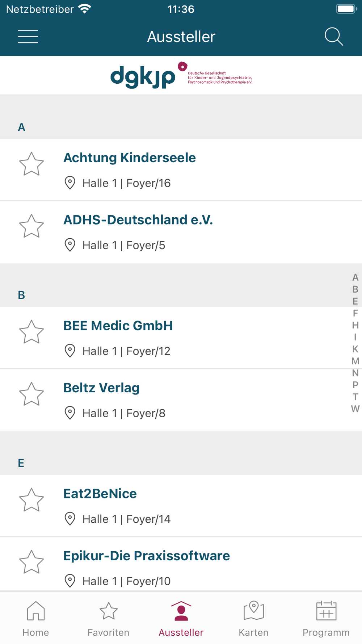The width and height of the screenshot is (362, 644).
Task: Tap the search magnifier icon
Action: tap(333, 37)
